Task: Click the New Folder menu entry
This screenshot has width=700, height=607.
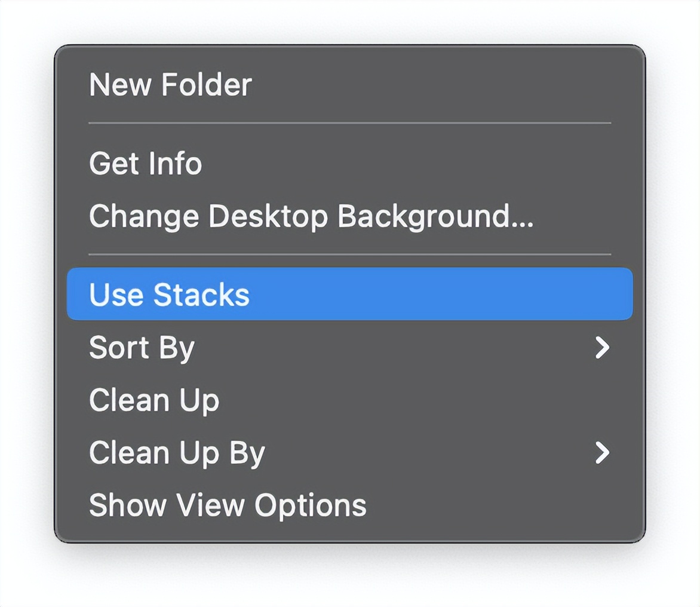Action: tap(170, 85)
